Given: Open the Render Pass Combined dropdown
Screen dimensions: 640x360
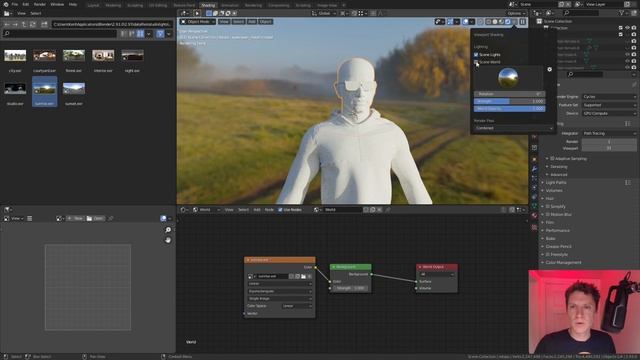Looking at the screenshot, I should click(514, 128).
